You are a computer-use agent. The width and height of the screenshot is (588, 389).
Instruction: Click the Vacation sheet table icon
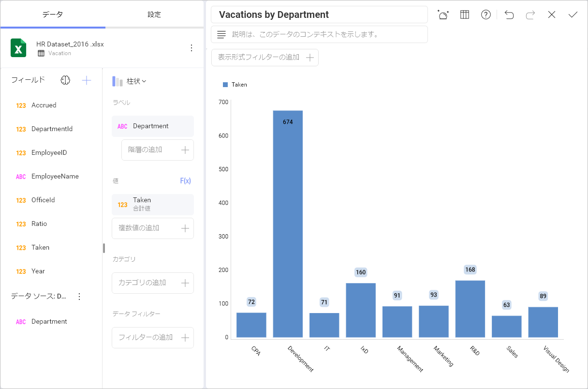point(41,53)
